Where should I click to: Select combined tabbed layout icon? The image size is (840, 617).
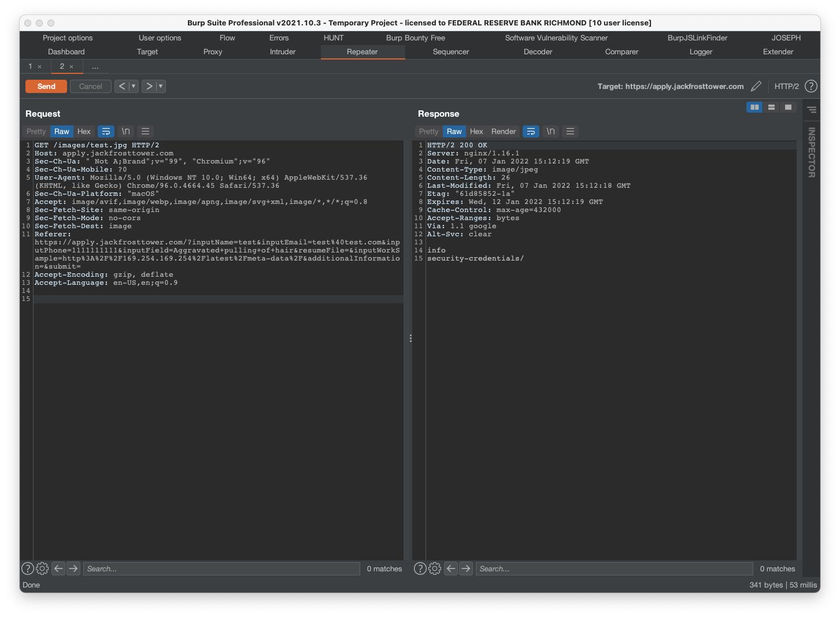pos(788,107)
